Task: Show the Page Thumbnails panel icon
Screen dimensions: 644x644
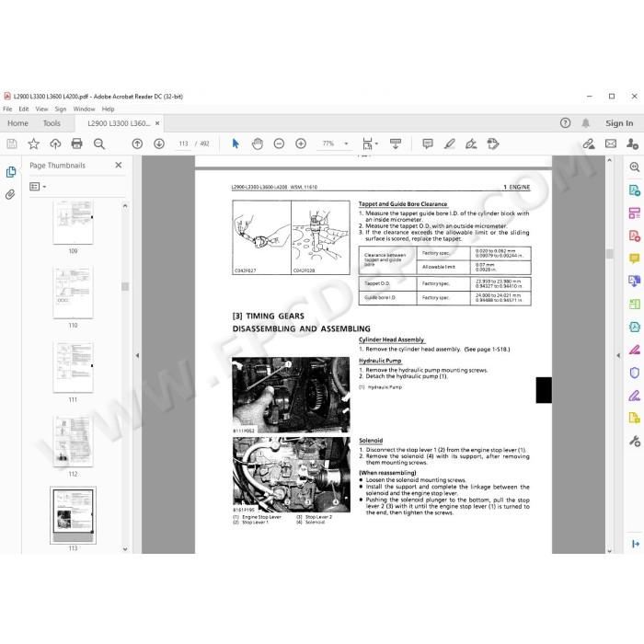Action: pos(11,172)
